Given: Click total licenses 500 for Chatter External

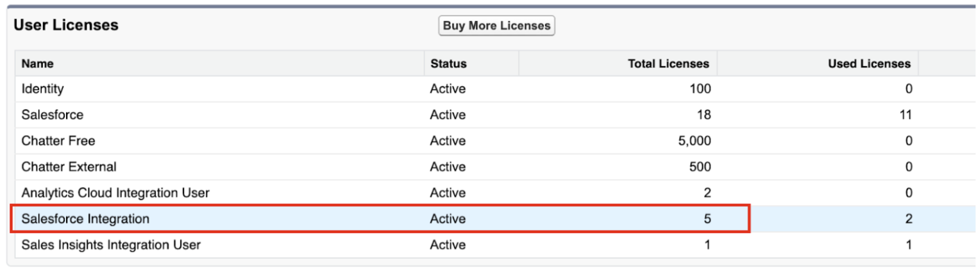Looking at the screenshot, I should (x=700, y=167).
